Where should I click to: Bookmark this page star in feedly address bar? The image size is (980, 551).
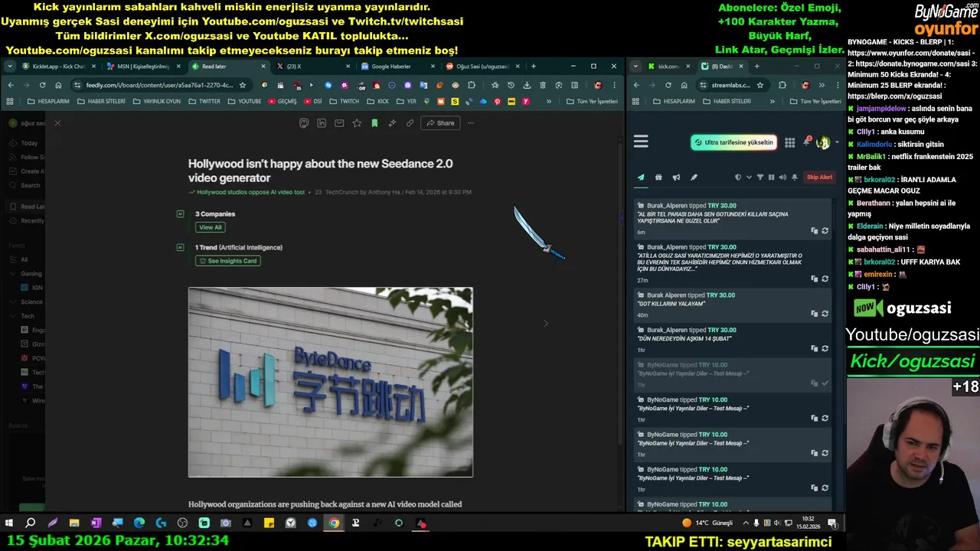(x=243, y=85)
